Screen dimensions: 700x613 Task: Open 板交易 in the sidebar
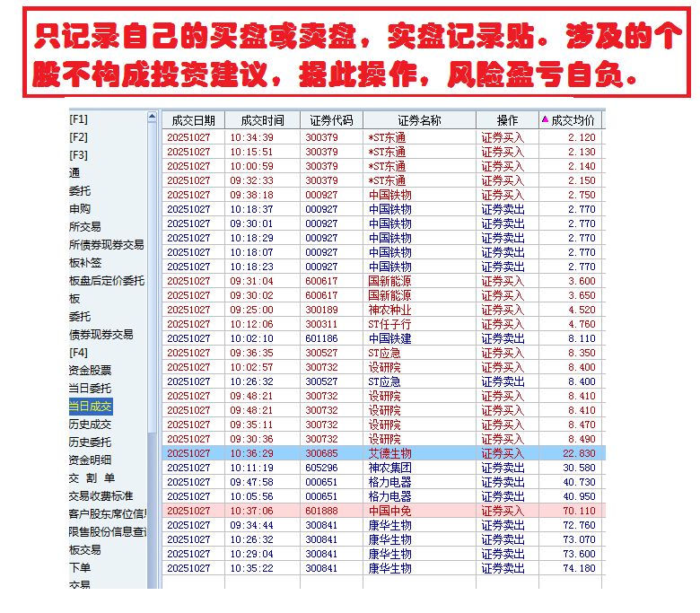pos(85,549)
